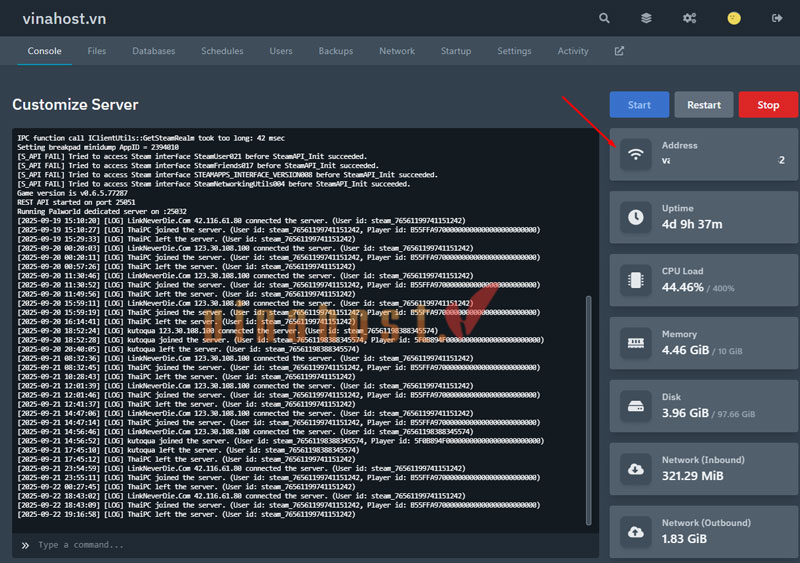Click the sign out icon
This screenshot has height=563, width=800.
777,18
